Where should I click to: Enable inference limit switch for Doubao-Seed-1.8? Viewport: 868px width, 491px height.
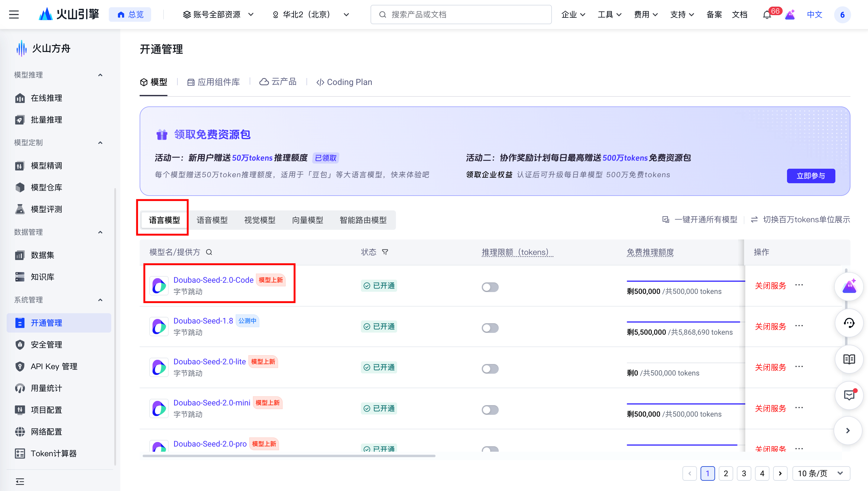pos(490,328)
